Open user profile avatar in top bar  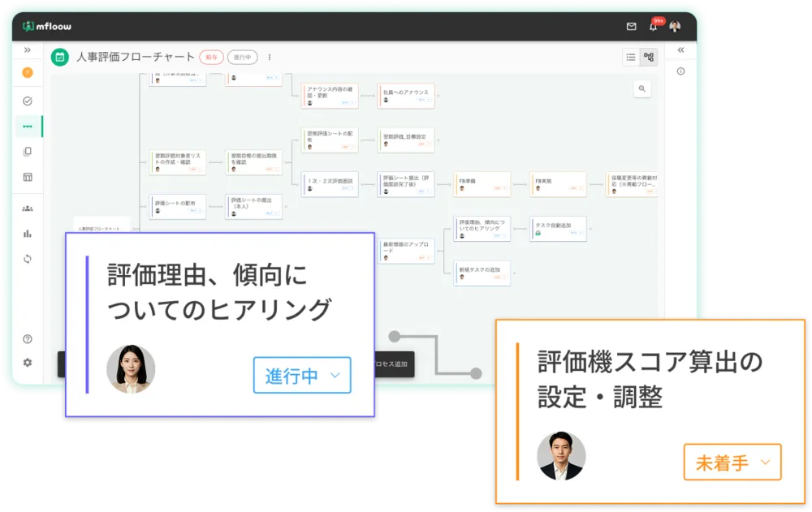675,27
